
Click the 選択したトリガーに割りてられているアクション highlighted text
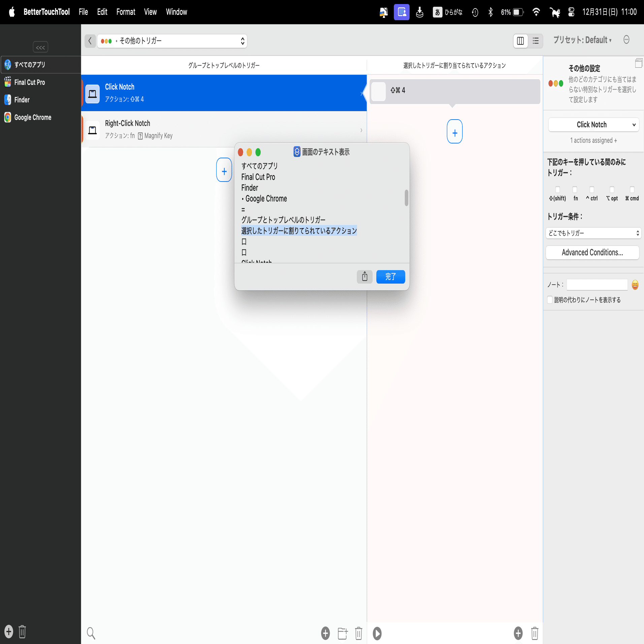pos(299,231)
